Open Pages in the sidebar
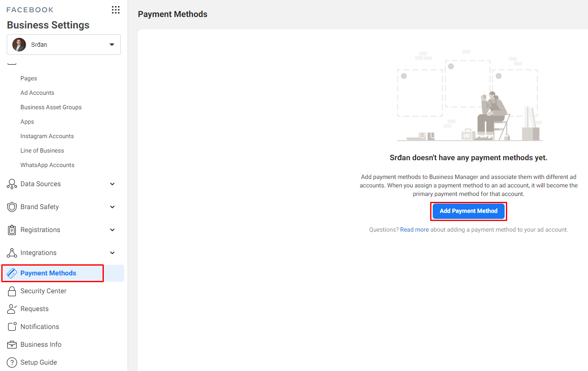The height and width of the screenshot is (371, 588). coord(29,78)
